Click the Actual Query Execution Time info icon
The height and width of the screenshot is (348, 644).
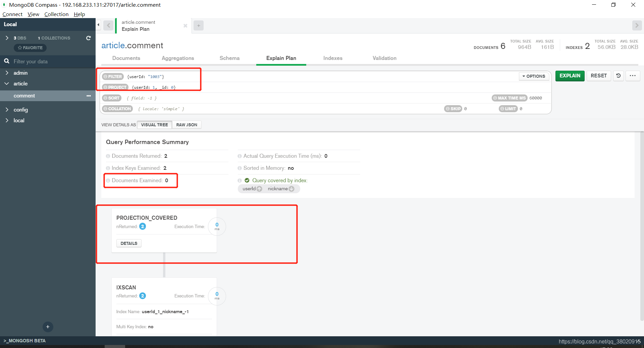click(x=239, y=156)
